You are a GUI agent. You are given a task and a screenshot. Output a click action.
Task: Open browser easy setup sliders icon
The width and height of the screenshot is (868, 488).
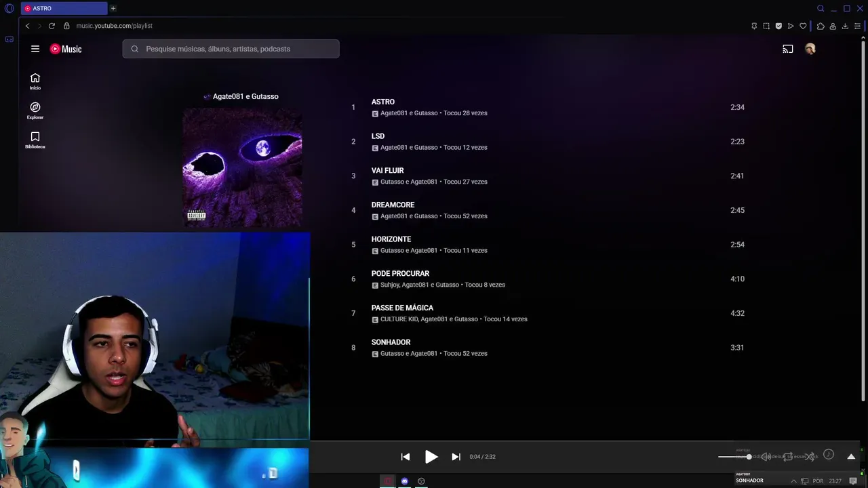click(x=858, y=26)
